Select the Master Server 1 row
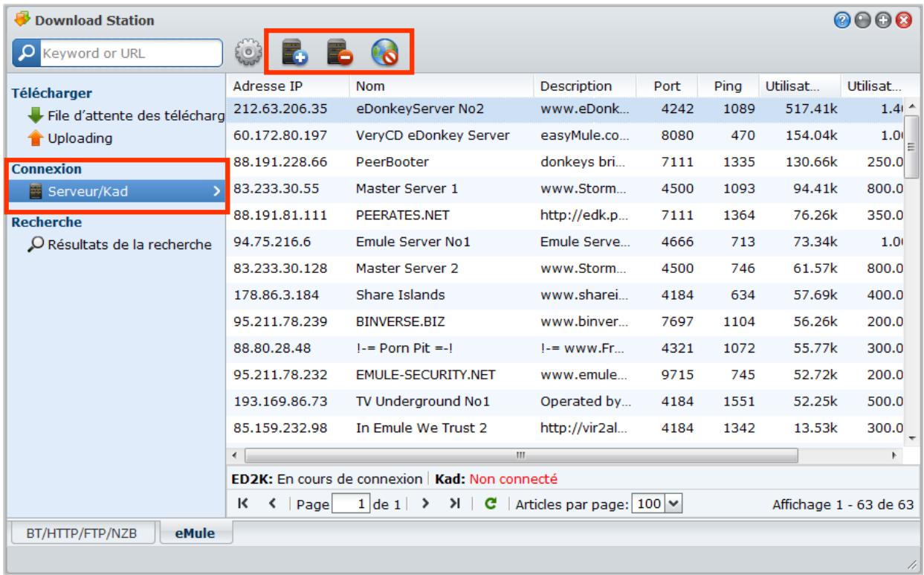This screenshot has width=924, height=575. tap(564, 188)
